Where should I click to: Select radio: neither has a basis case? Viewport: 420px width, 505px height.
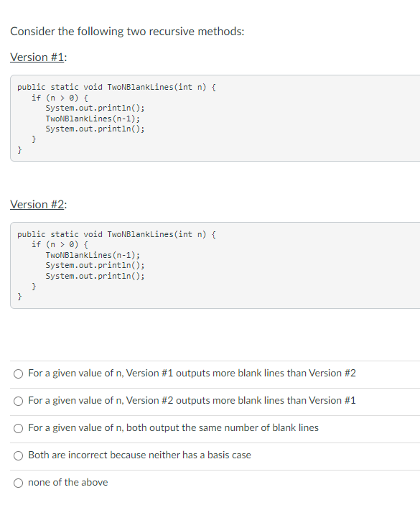tap(19, 455)
